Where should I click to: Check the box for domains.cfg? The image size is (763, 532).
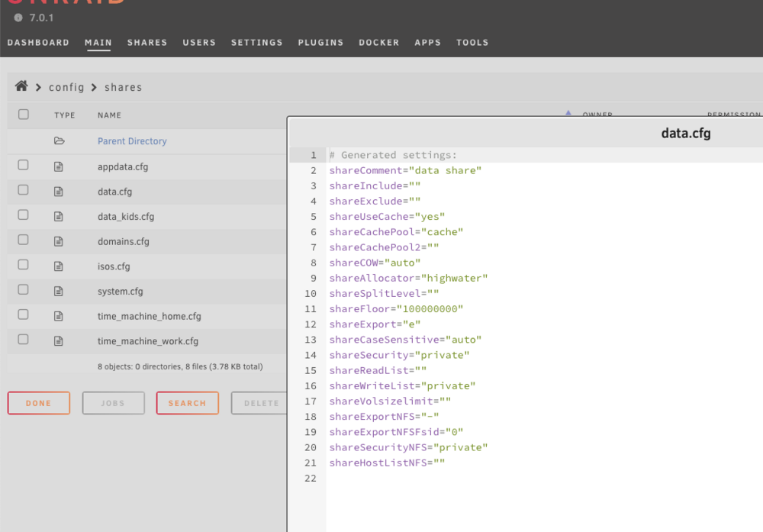click(x=23, y=240)
